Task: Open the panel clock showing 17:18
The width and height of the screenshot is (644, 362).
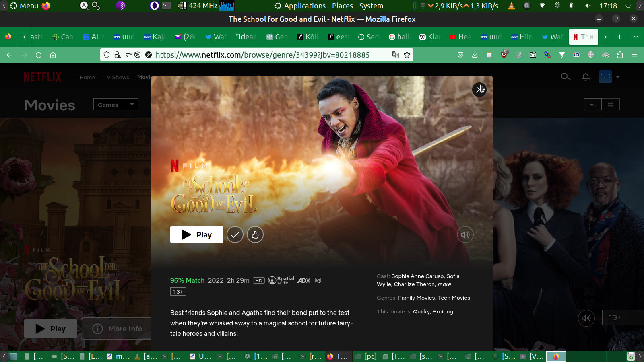Action: tap(608, 6)
